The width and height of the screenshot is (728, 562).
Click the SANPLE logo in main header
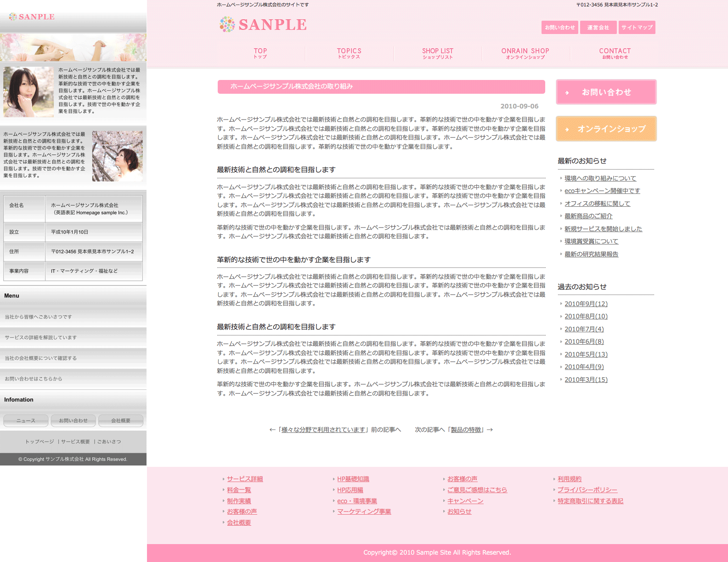(263, 25)
